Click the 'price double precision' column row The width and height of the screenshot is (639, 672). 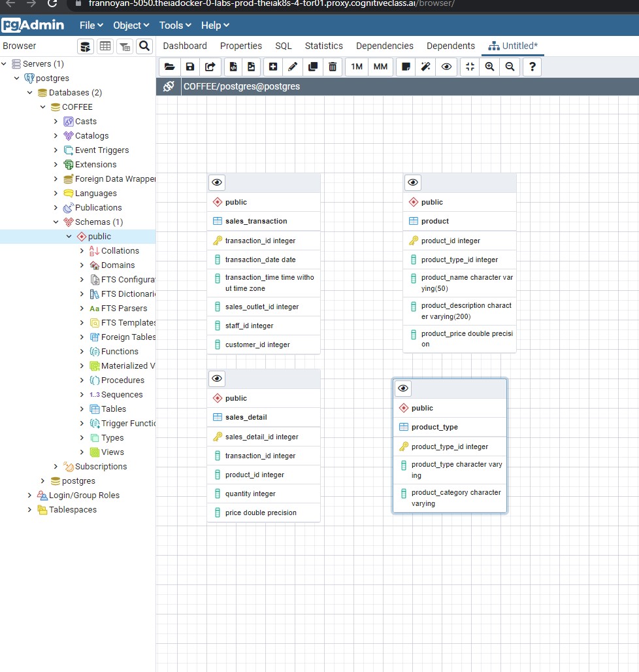[x=264, y=512]
